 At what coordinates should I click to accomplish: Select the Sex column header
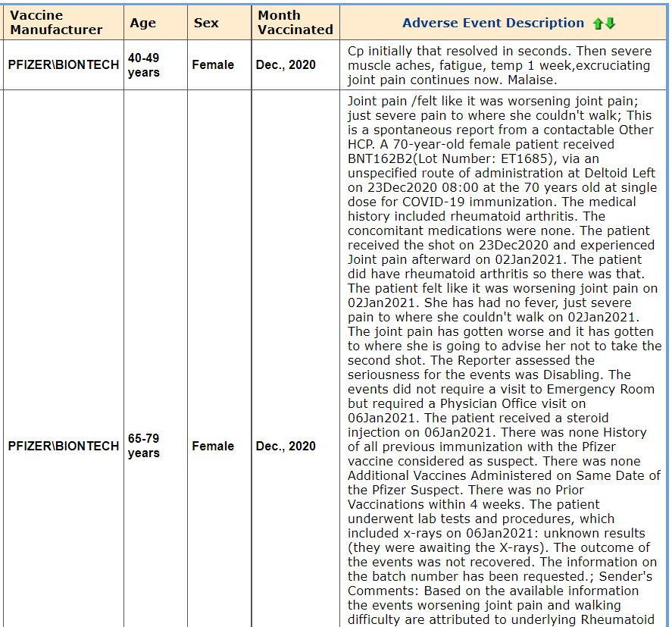tap(220, 23)
